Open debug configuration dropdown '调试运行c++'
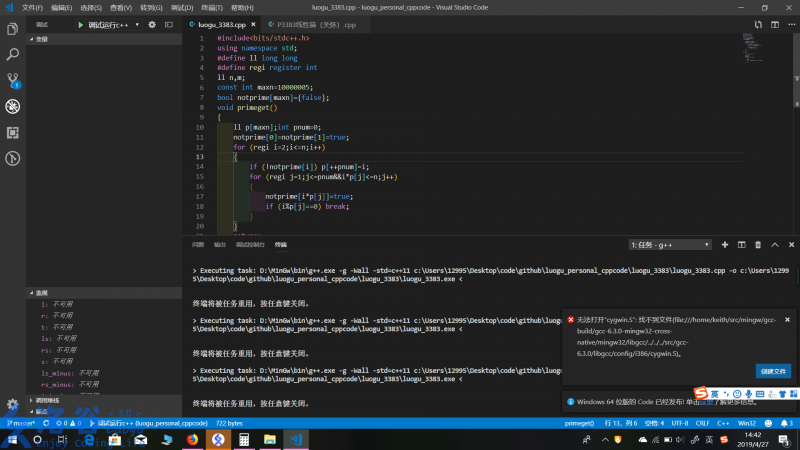 pyautogui.click(x=110, y=23)
